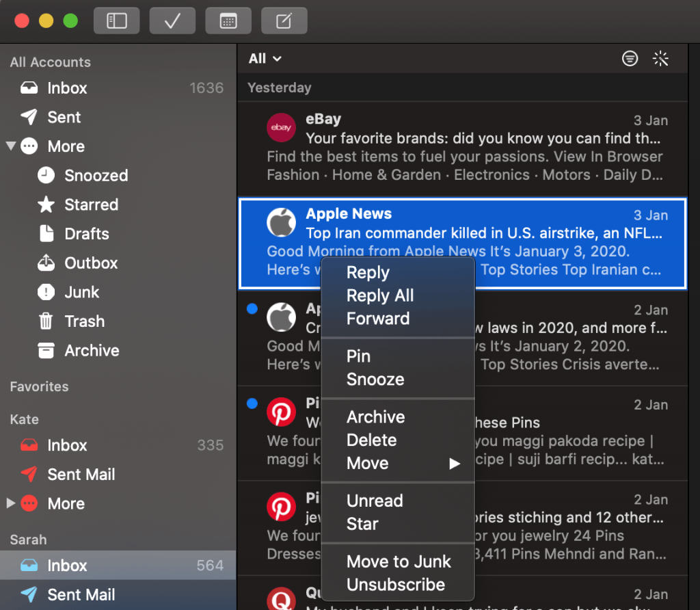Click the Pinterest logo on 'jewelry 24 Pins' email
The height and width of the screenshot is (610, 700).
coord(281,507)
